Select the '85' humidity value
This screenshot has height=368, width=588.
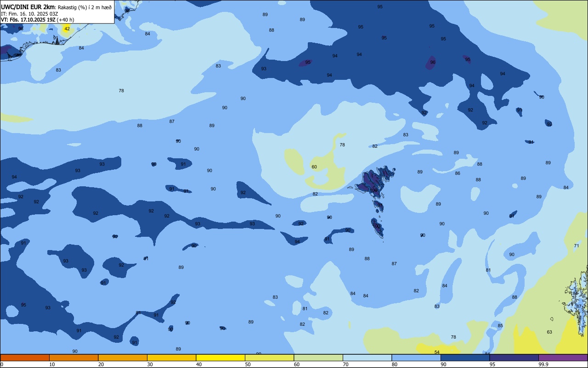500,326
